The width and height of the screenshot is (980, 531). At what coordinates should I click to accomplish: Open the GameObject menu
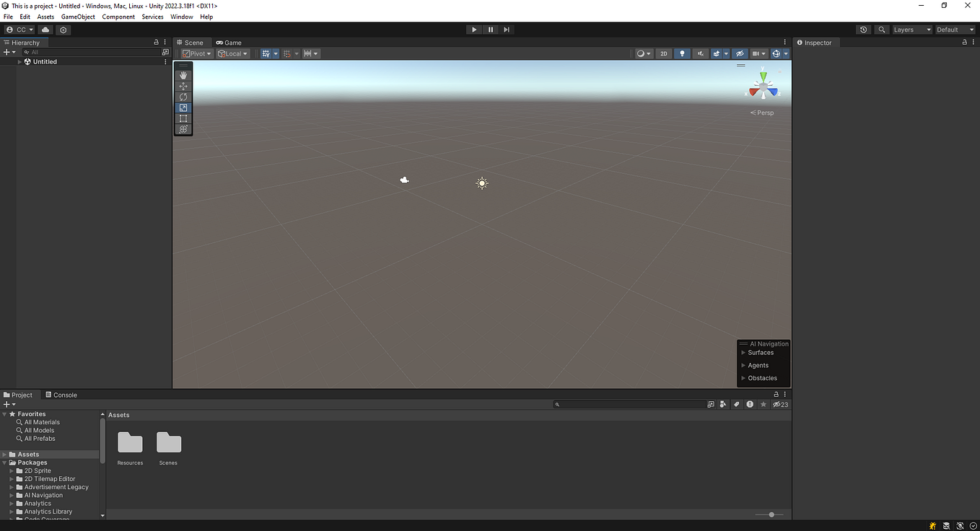[77, 16]
